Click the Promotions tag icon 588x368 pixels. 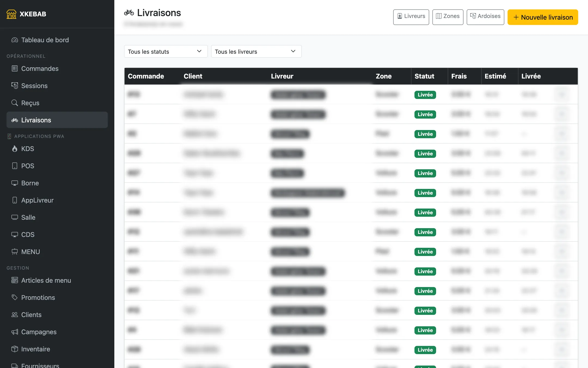pos(15,297)
